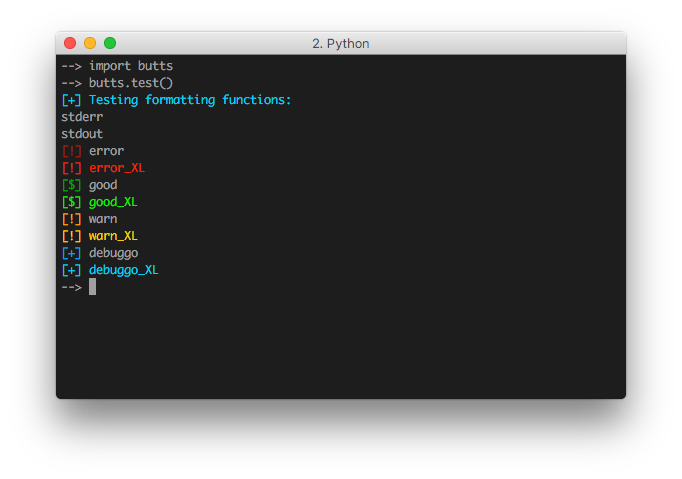
Task: Minimize the terminal with yellow button
Action: click(90, 43)
